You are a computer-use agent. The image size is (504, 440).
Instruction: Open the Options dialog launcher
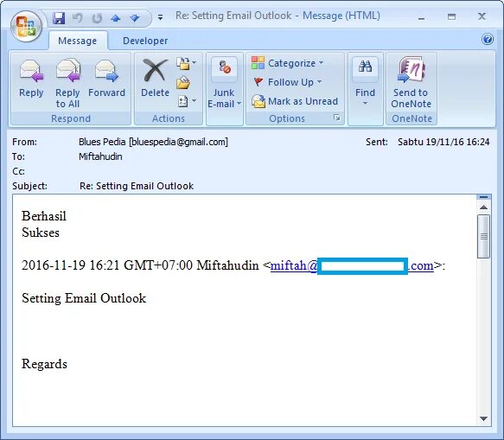336,118
